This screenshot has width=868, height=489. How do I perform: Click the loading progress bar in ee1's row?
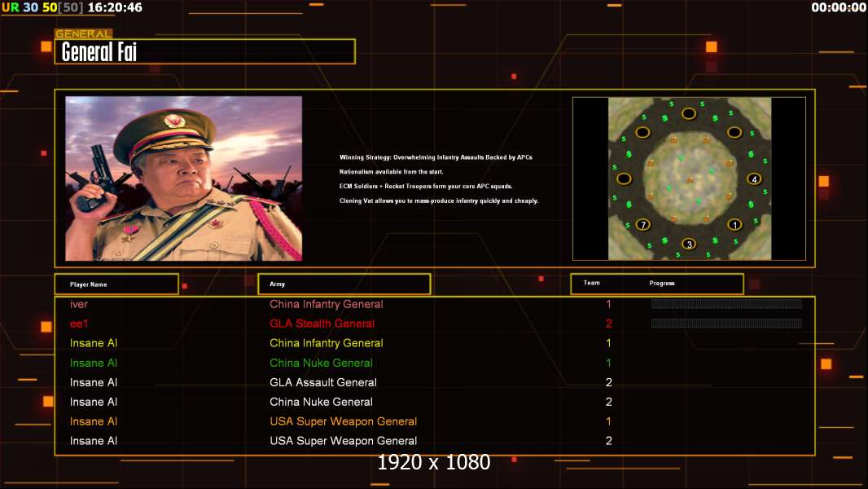726,324
